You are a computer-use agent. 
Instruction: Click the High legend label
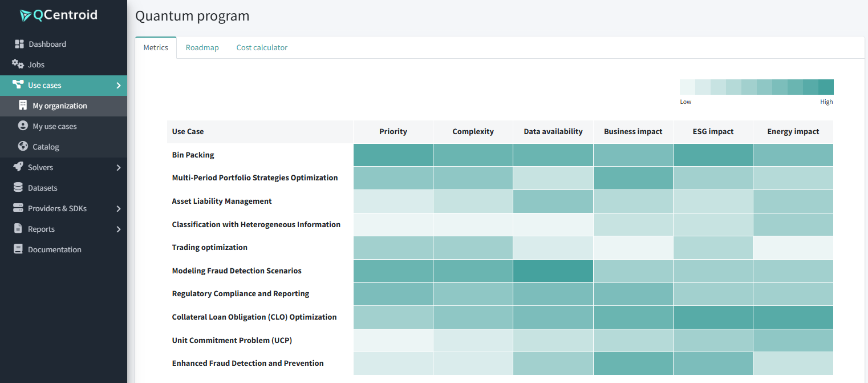[826, 102]
